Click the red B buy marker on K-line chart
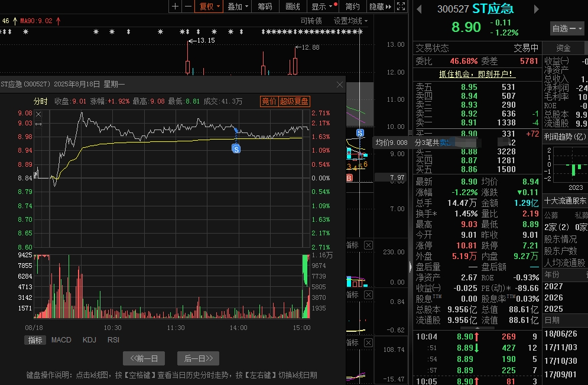588x385 pixels. [x=349, y=178]
